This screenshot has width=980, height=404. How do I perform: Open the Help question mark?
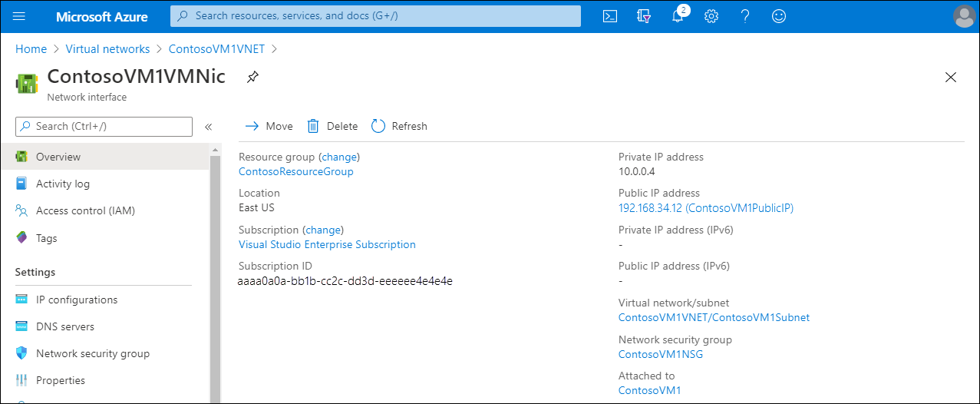coord(745,16)
